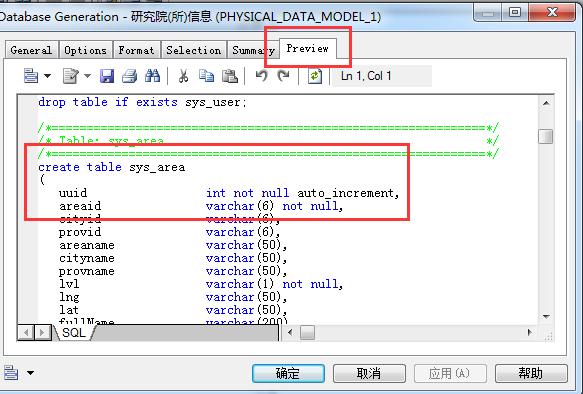Open the external editor dropdown arrow

point(87,76)
